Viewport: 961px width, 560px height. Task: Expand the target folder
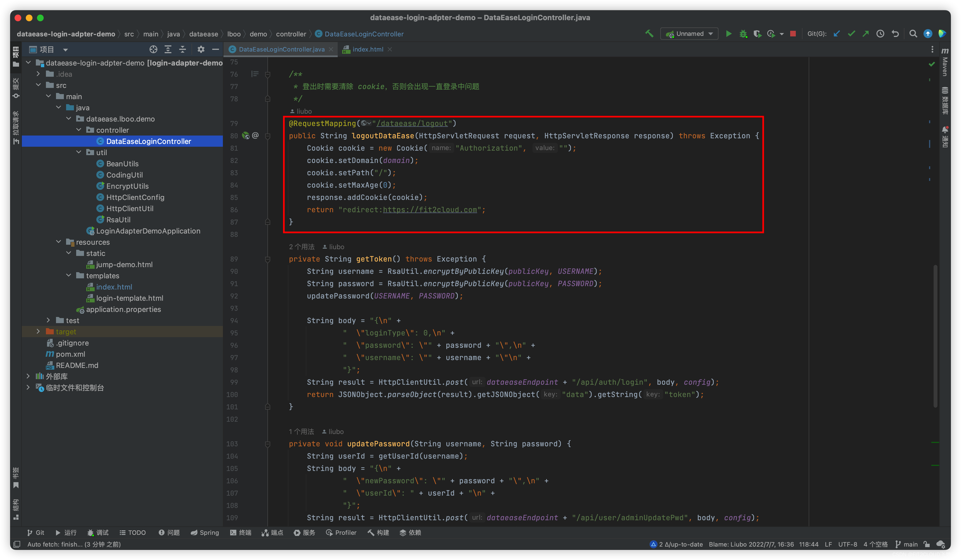point(38,332)
